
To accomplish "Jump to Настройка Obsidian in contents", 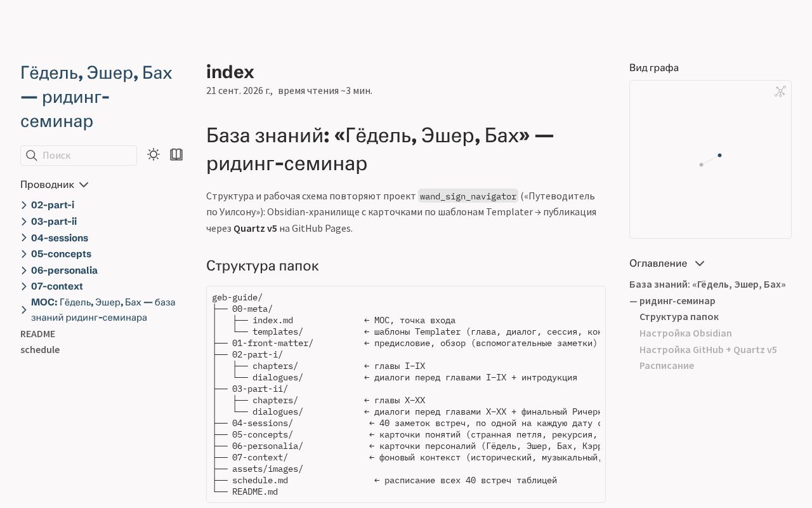I will pyautogui.click(x=686, y=333).
